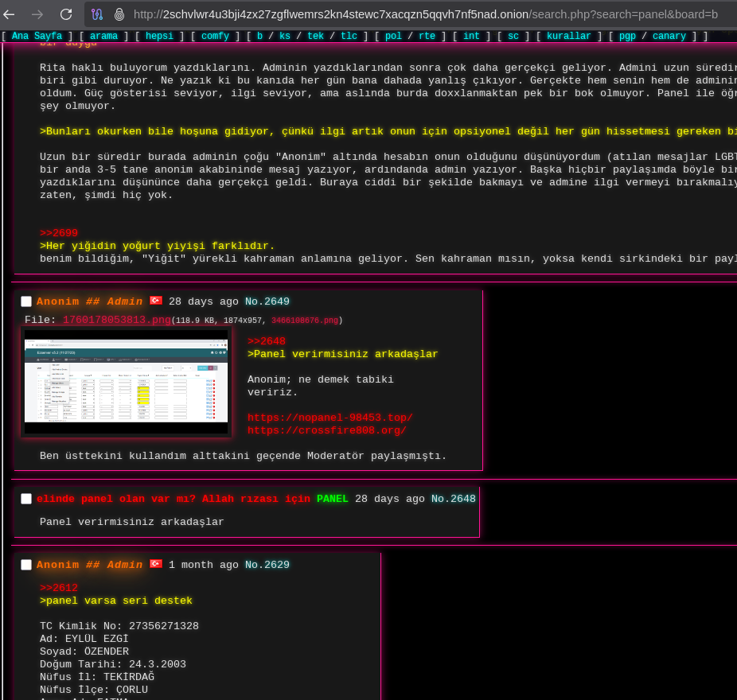Select the checkbox for post No.2648
This screenshot has height=700, width=737.
26,499
